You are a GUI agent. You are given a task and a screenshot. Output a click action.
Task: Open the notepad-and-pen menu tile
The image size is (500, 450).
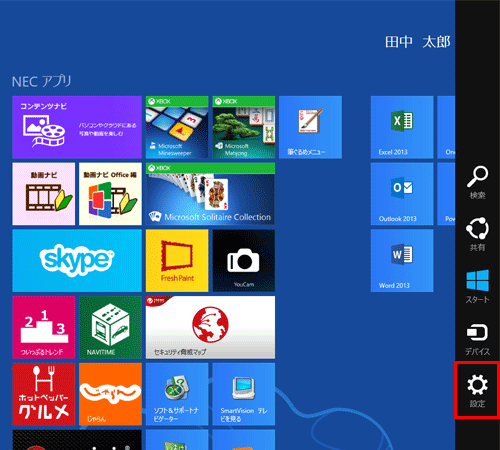(x=310, y=127)
